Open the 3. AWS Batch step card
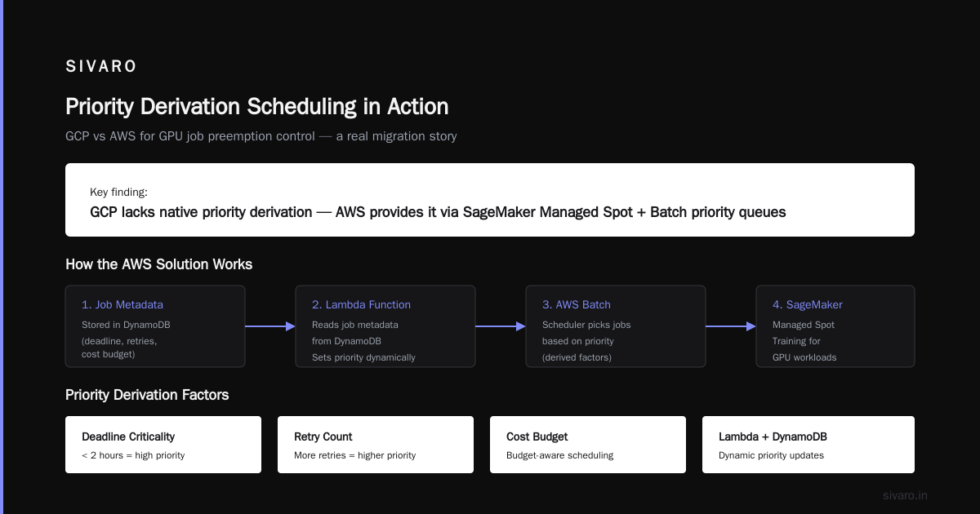The height and width of the screenshot is (514, 980). 616,326
